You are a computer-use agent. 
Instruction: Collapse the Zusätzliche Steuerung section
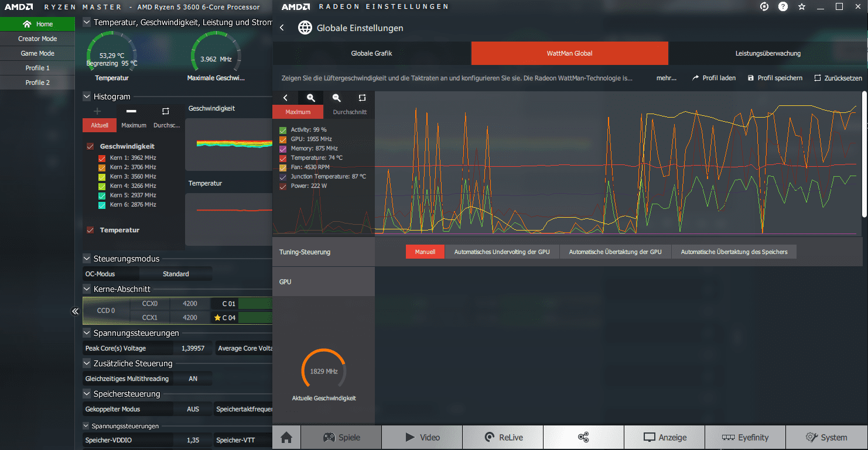(x=87, y=363)
